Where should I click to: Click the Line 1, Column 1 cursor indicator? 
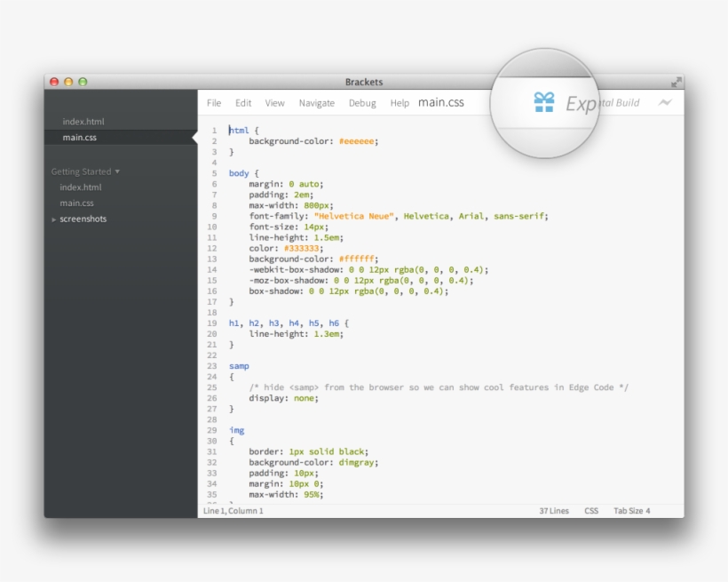click(233, 511)
